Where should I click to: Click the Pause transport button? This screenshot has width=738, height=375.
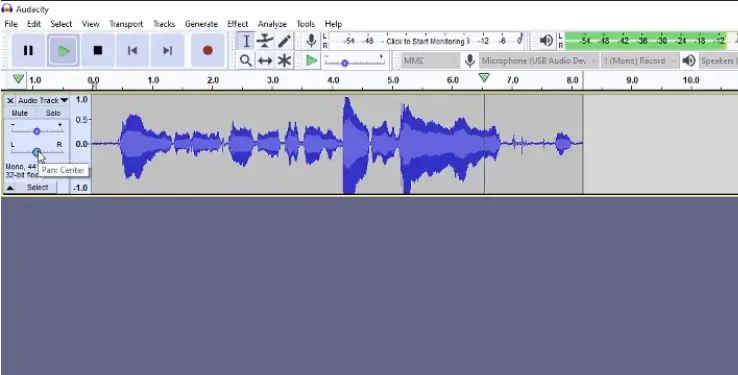[28, 50]
